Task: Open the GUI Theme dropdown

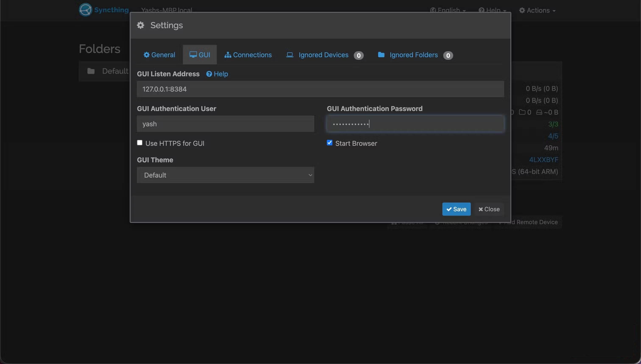Action: 225,175
